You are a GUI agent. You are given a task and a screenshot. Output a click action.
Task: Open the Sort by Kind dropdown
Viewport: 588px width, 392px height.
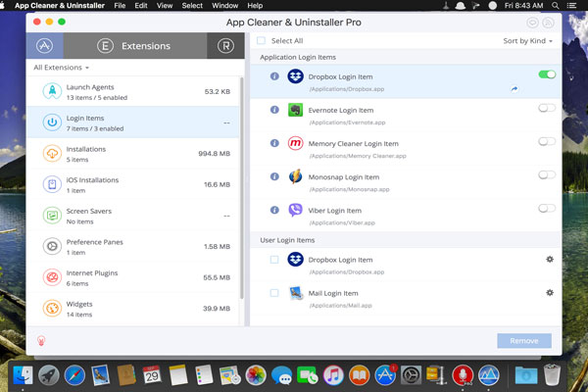pyautogui.click(x=527, y=41)
